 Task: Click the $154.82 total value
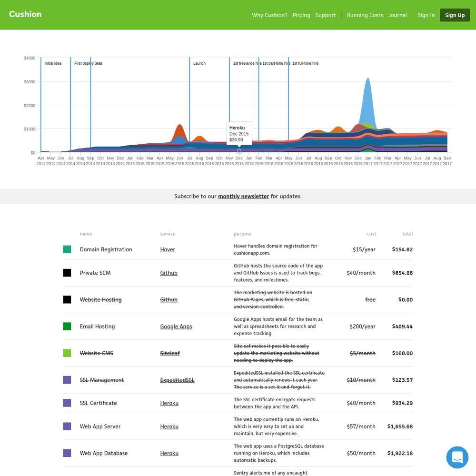(402, 249)
